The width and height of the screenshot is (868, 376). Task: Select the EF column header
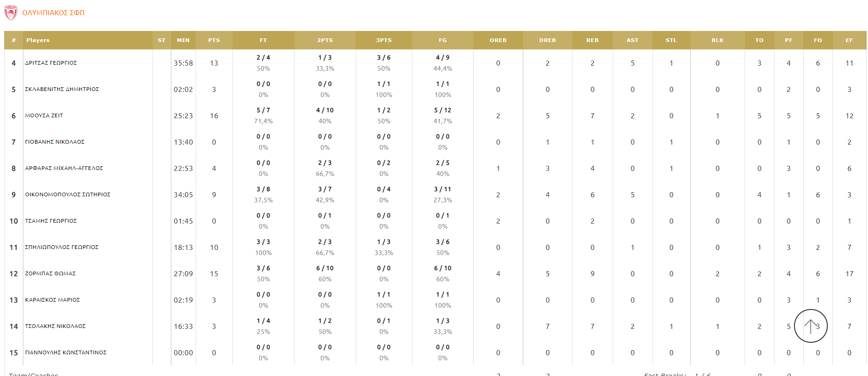(849, 40)
